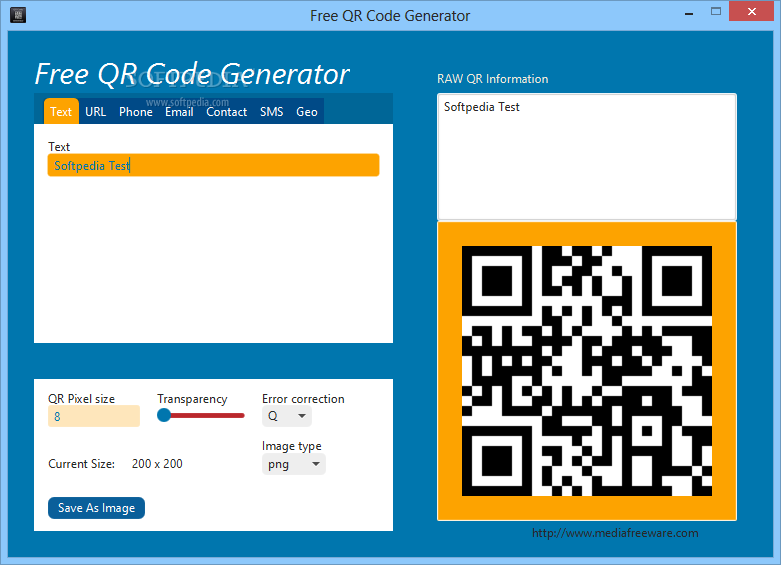Viewport: 781px width, 565px height.
Task: Click the Transparency slider handle
Action: tap(164, 415)
